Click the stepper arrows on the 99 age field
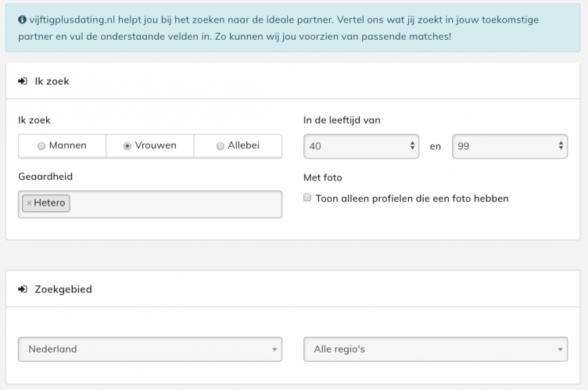The width and height of the screenshot is (588, 390). tap(561, 146)
